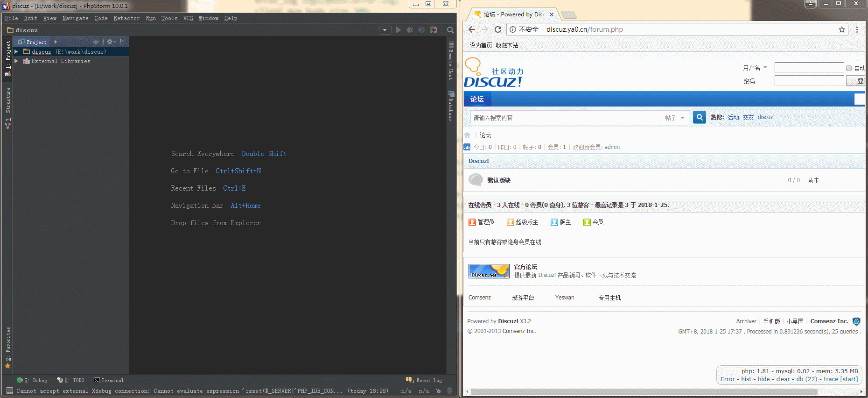Toggle tool window bars with the status bar corner icon

tap(10, 391)
